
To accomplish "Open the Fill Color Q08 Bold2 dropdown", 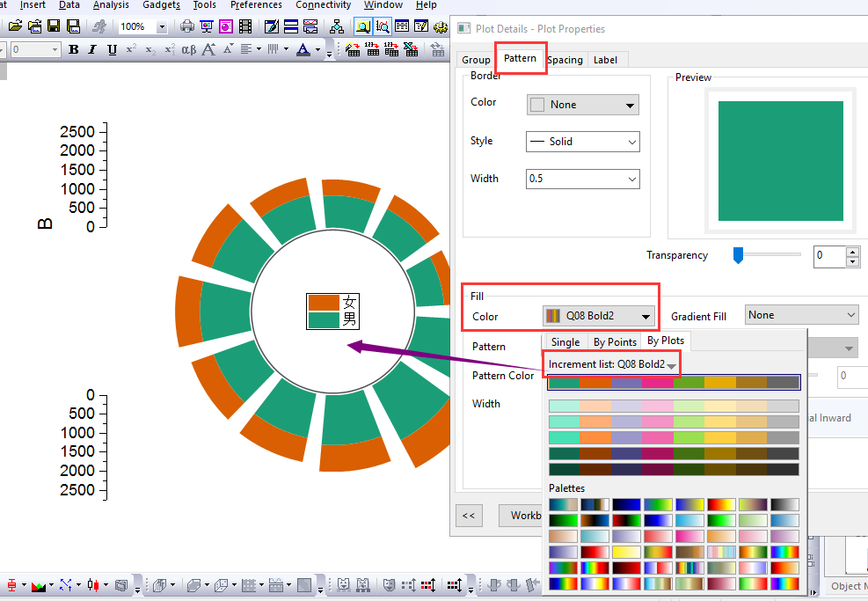I will [598, 316].
